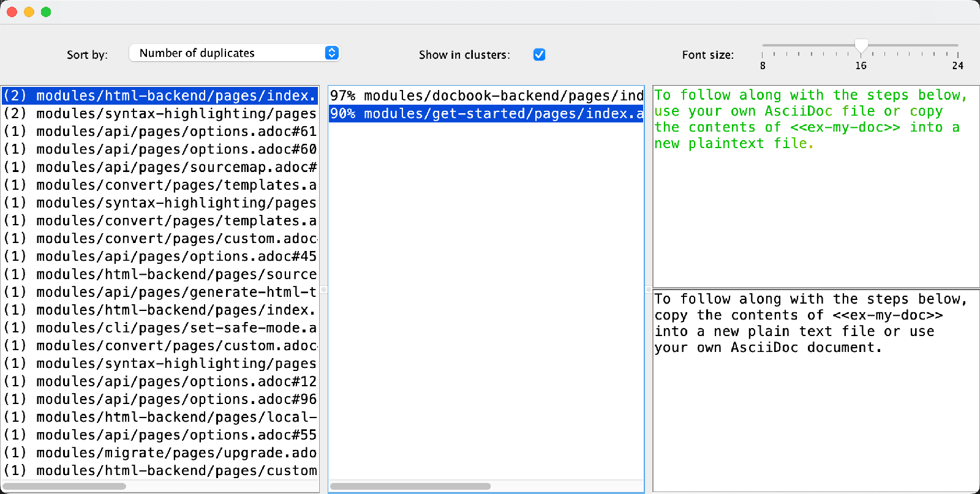Open the Sort by dropdown
980x494 pixels.
pos(235,53)
